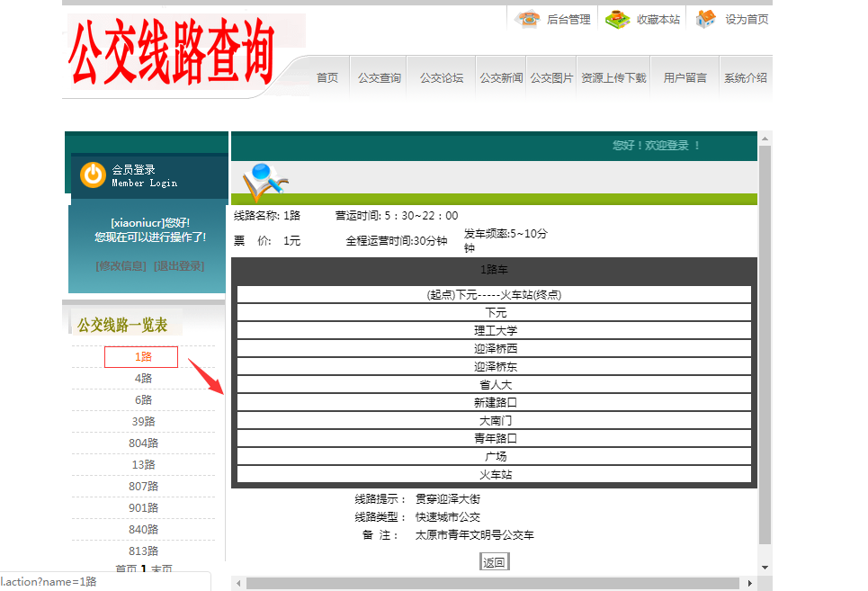Click the 新建路口 stop row
The image size is (868, 591).
(x=495, y=402)
